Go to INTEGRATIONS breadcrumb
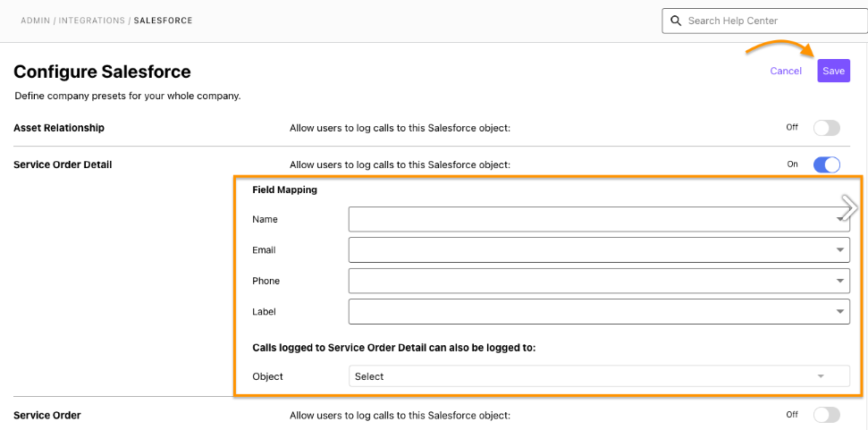 (x=92, y=21)
